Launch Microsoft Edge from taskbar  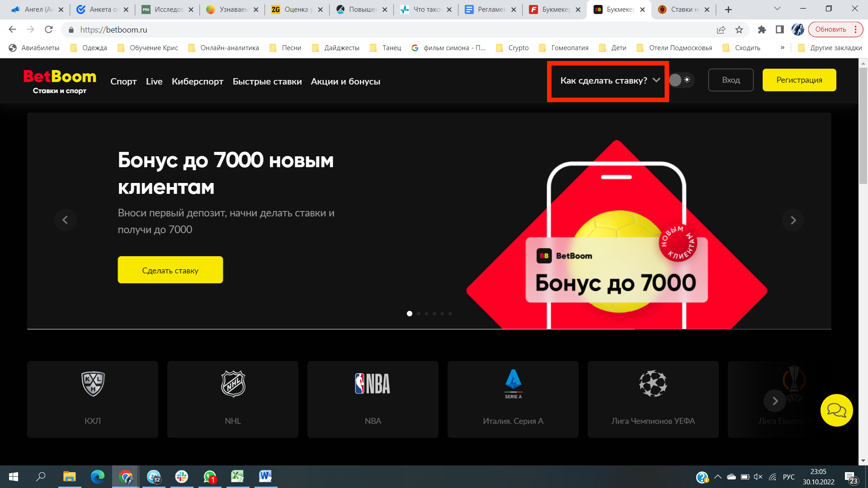click(97, 477)
